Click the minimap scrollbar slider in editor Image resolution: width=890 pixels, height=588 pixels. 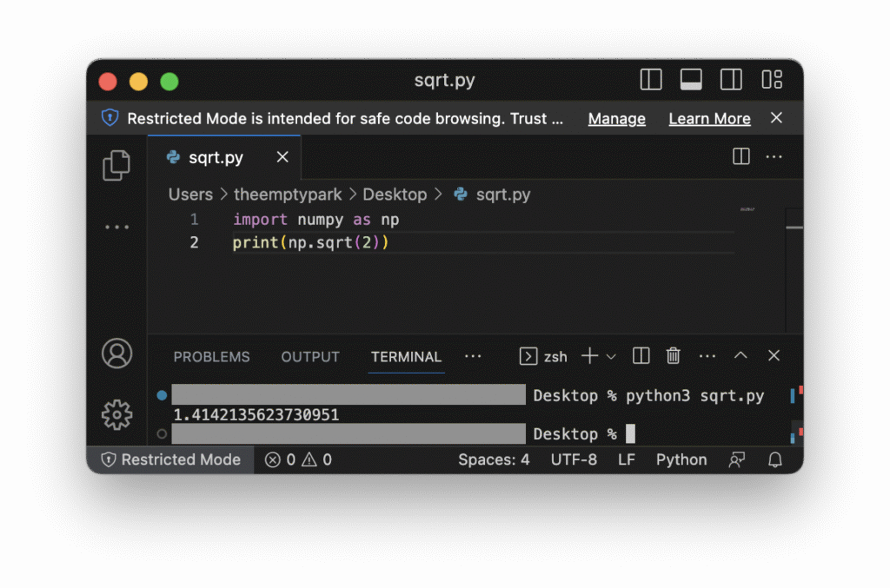794,227
